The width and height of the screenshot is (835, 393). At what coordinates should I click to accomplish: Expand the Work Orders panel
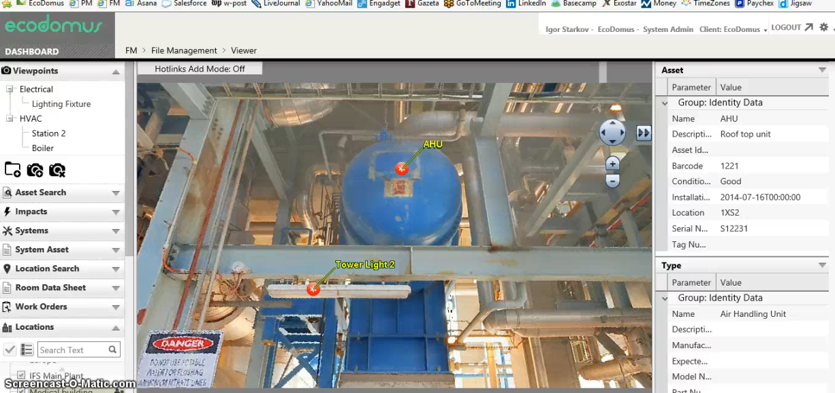pyautogui.click(x=62, y=307)
